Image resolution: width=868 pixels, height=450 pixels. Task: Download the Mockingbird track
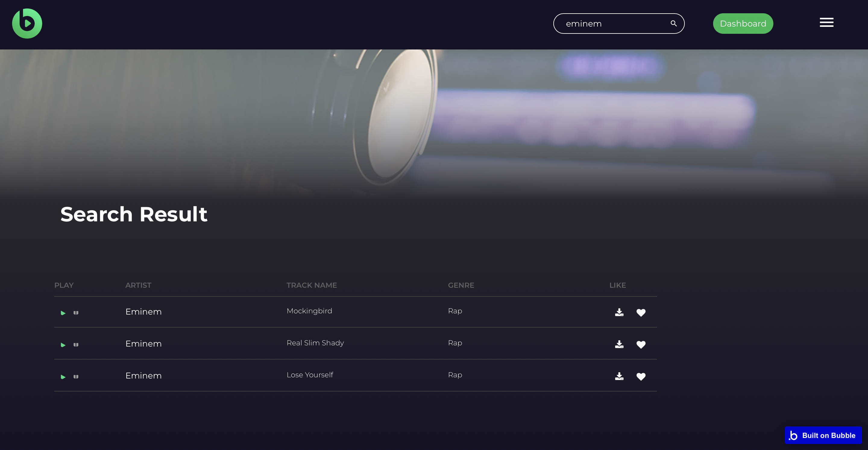619,312
